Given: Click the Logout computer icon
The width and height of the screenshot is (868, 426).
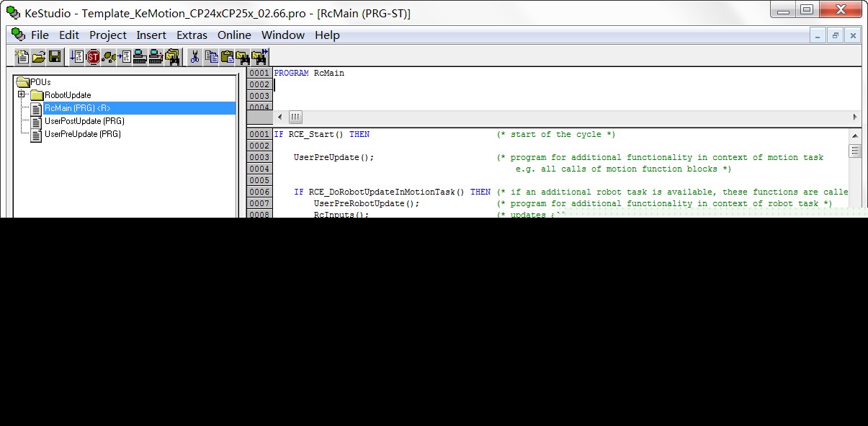Looking at the screenshot, I should pyautogui.click(x=156, y=56).
